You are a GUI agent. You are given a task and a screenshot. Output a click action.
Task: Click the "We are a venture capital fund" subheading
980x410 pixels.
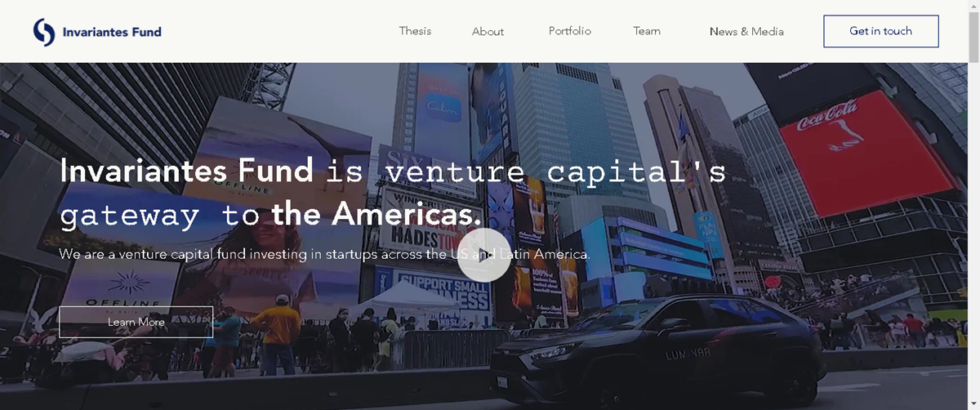pyautogui.click(x=324, y=254)
